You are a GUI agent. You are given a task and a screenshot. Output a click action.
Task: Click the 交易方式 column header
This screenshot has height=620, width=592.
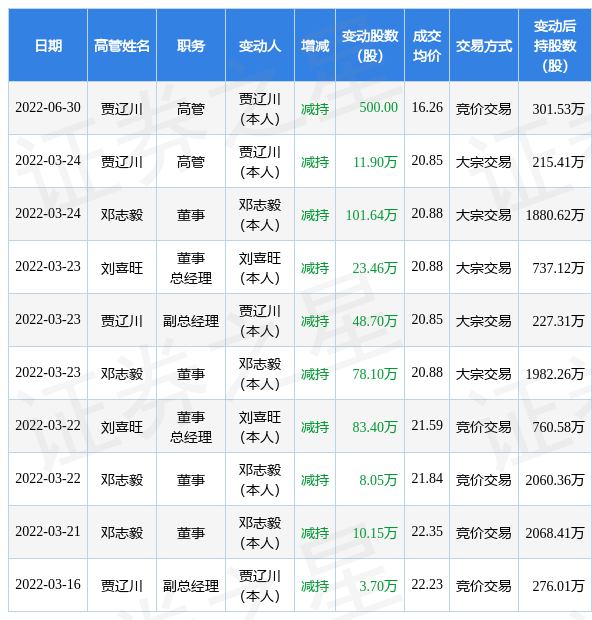click(484, 46)
